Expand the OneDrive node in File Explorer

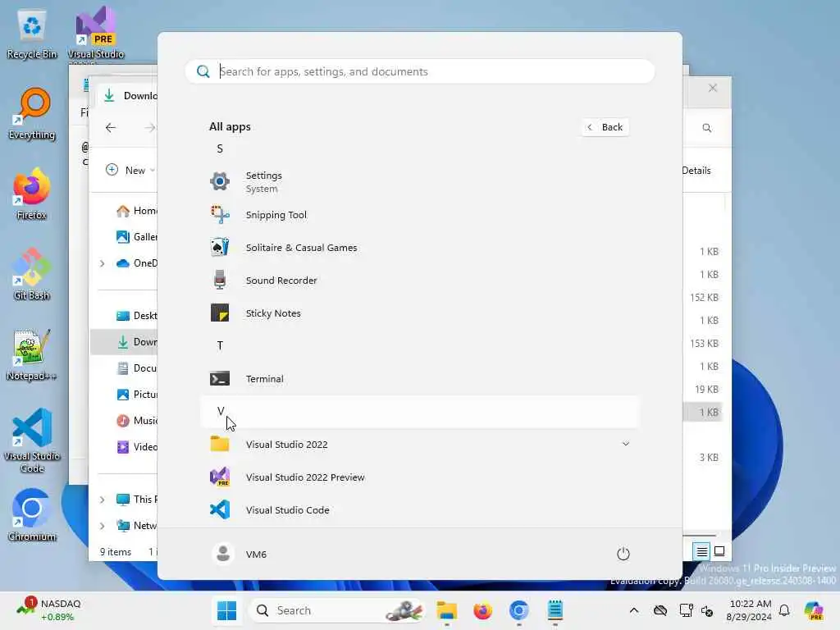(x=102, y=263)
